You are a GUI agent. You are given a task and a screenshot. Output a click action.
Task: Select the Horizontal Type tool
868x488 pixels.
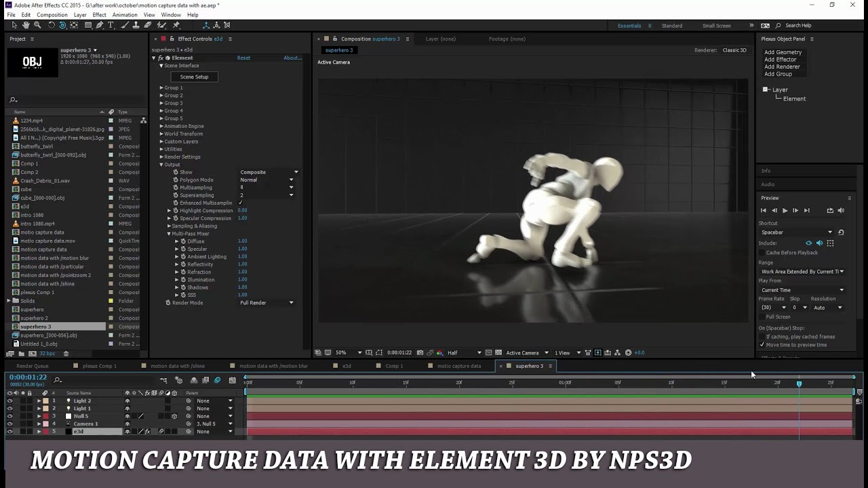tap(111, 25)
